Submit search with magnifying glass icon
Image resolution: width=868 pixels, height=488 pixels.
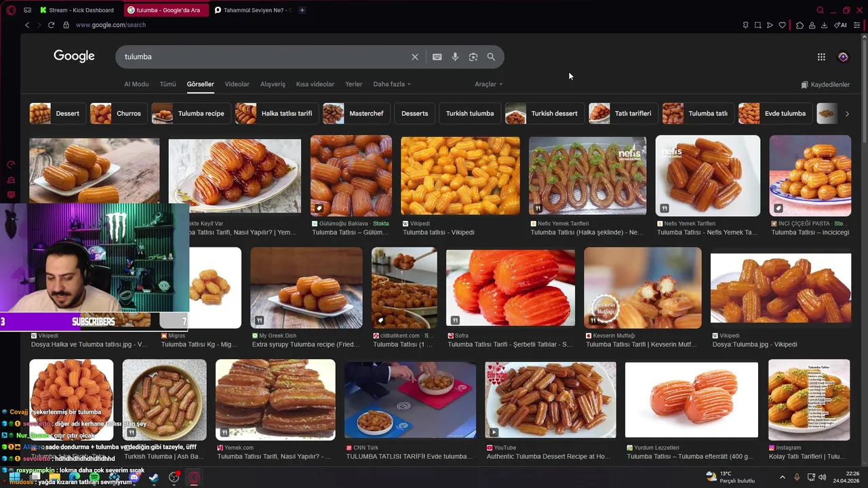(x=491, y=57)
